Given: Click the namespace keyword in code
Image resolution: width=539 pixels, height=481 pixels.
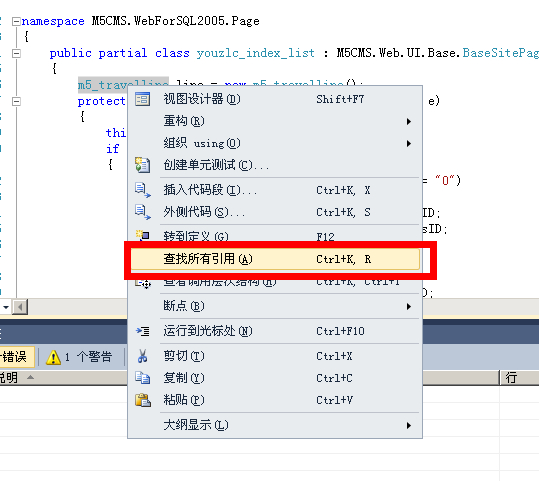Looking at the screenshot, I should (x=53, y=21).
